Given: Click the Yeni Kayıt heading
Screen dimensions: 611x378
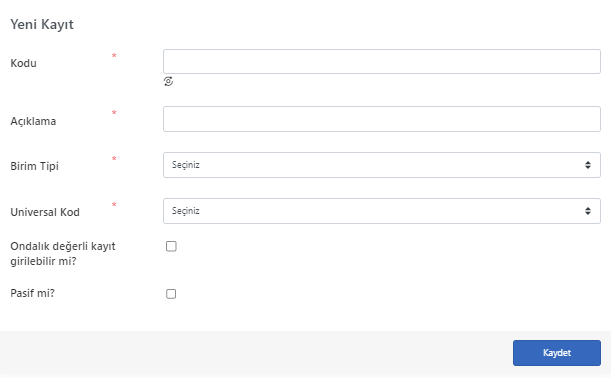Looking at the screenshot, I should click(42, 24).
